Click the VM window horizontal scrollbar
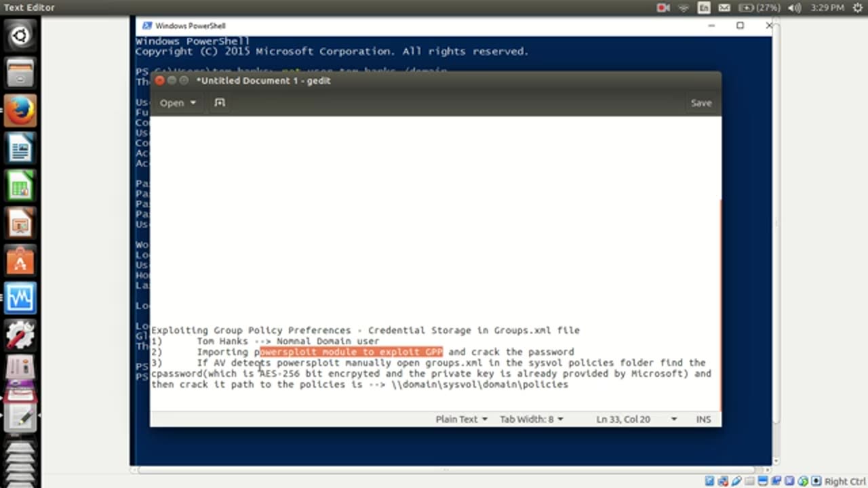This screenshot has height=488, width=868. [x=446, y=469]
